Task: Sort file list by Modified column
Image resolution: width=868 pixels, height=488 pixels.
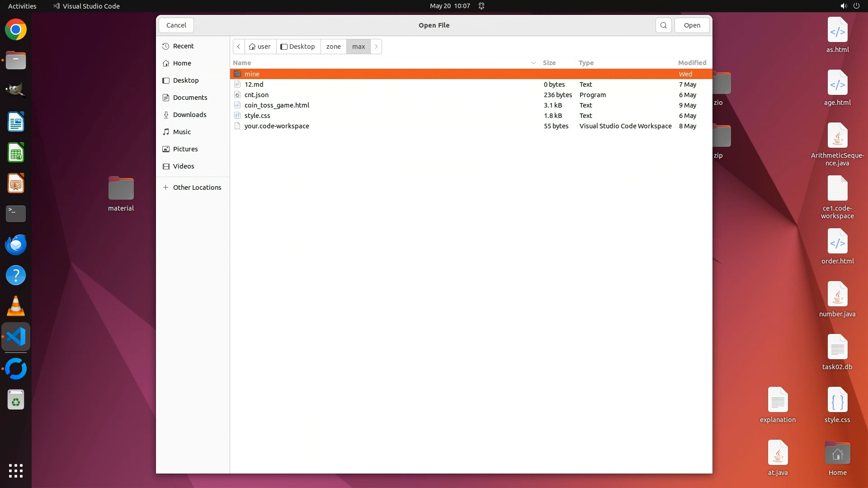Action: coord(692,63)
